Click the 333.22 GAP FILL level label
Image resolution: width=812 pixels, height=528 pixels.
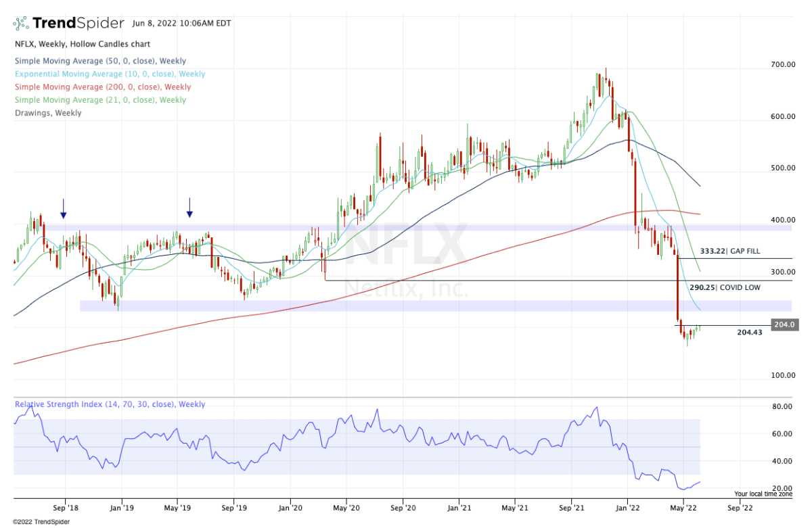(729, 251)
